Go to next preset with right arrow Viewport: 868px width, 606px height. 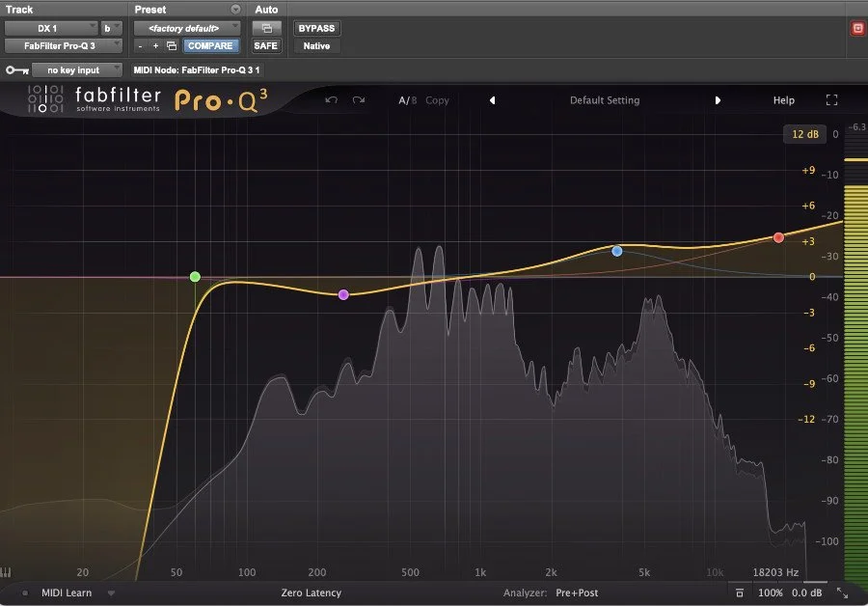coord(718,100)
